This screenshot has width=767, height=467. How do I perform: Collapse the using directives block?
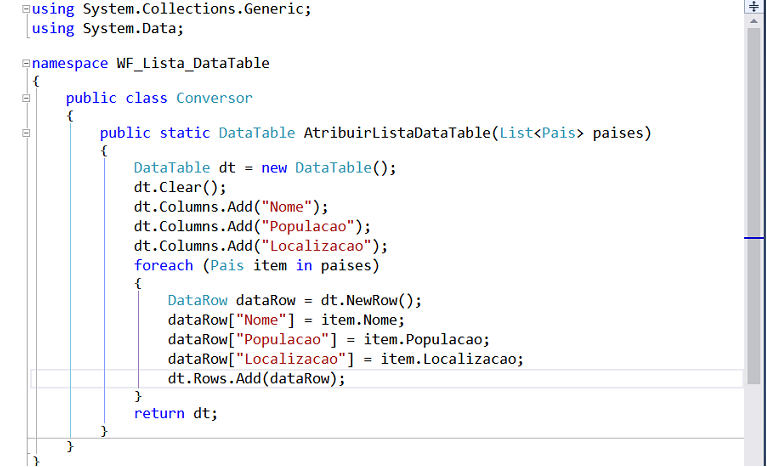pyautogui.click(x=26, y=9)
